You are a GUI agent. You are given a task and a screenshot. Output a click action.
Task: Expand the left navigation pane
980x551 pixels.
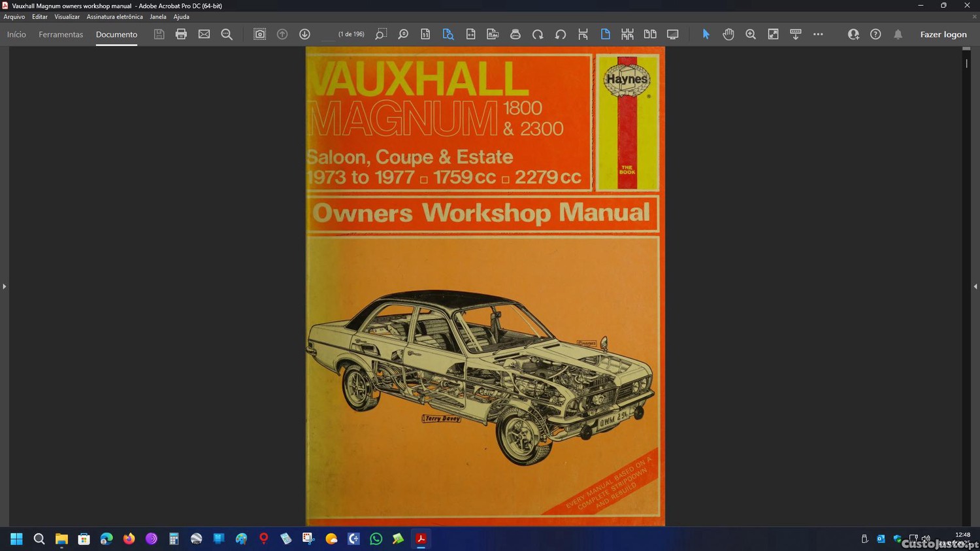4,286
